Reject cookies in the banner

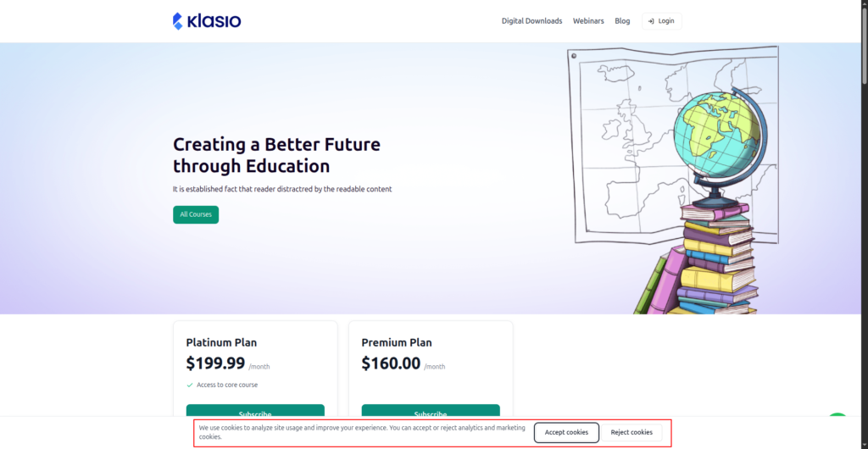pos(632,432)
